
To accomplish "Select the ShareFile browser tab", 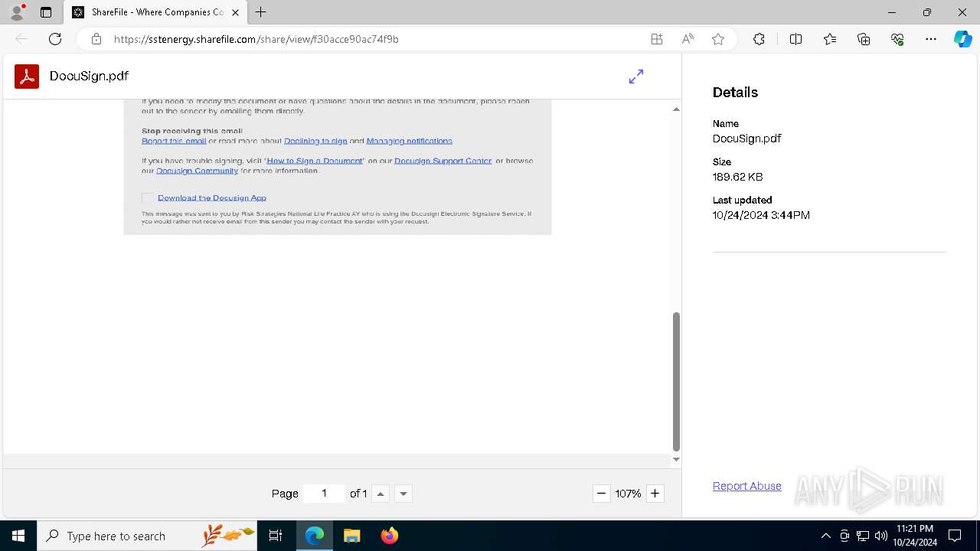I will click(x=156, y=12).
